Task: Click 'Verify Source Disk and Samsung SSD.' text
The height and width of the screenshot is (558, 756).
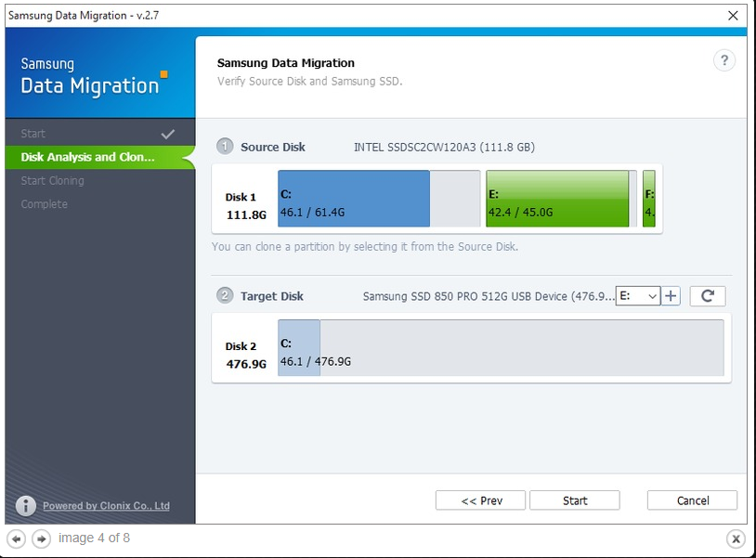Action: point(309,81)
